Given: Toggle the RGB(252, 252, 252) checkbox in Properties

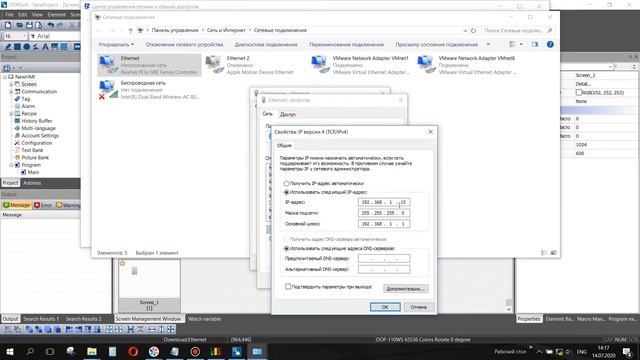Looking at the screenshot, I should 578,93.
